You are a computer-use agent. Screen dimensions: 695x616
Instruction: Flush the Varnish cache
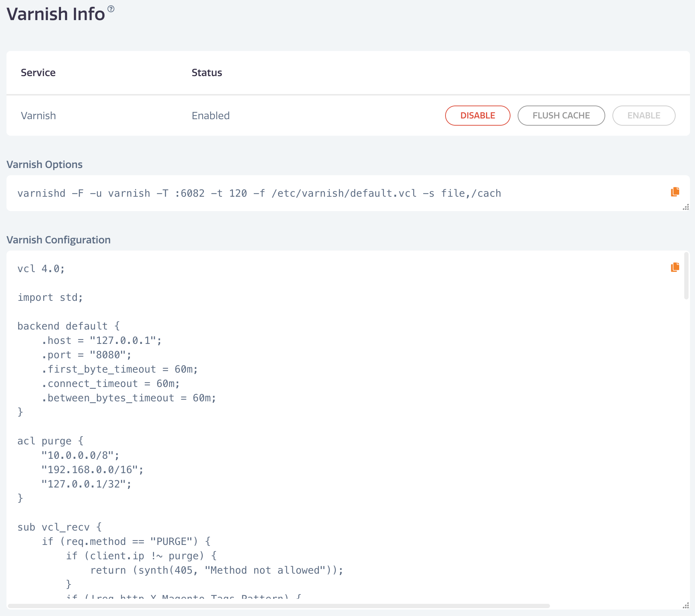(x=561, y=116)
